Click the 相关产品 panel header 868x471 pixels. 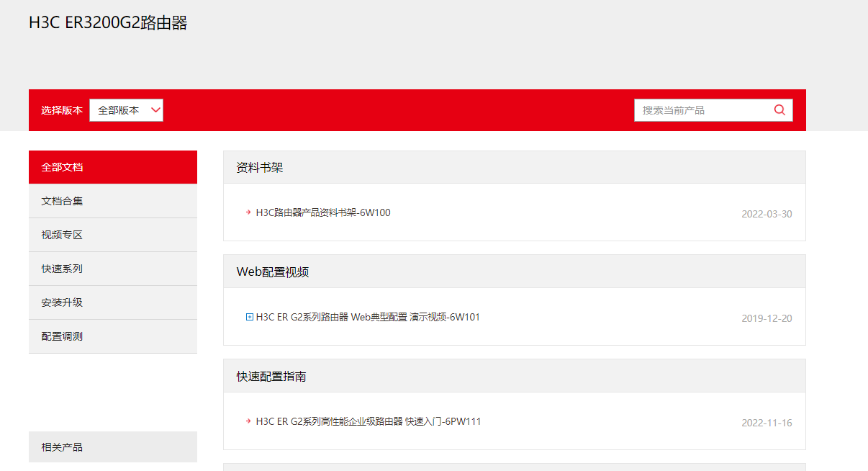click(113, 447)
